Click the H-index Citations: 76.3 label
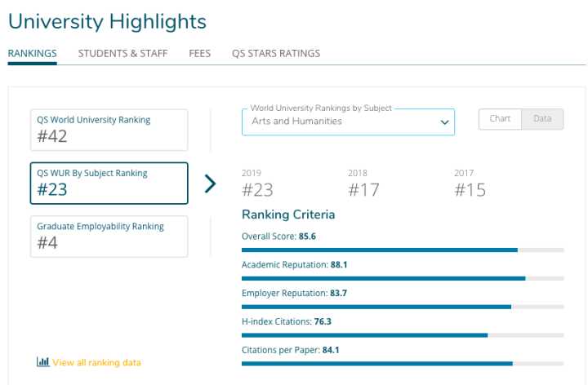The image size is (588, 385). (287, 321)
